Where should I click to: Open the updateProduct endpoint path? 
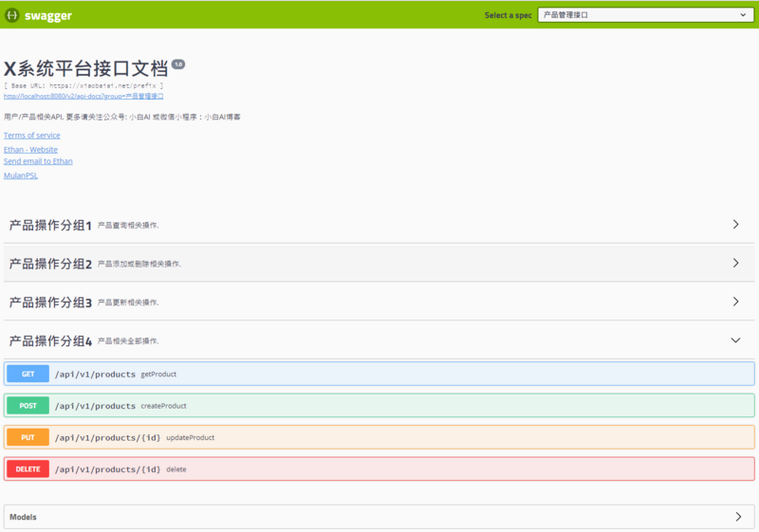coord(107,438)
